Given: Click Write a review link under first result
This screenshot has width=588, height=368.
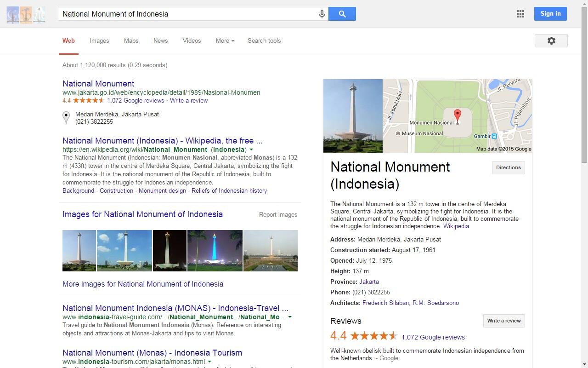Looking at the screenshot, I should pos(189,100).
